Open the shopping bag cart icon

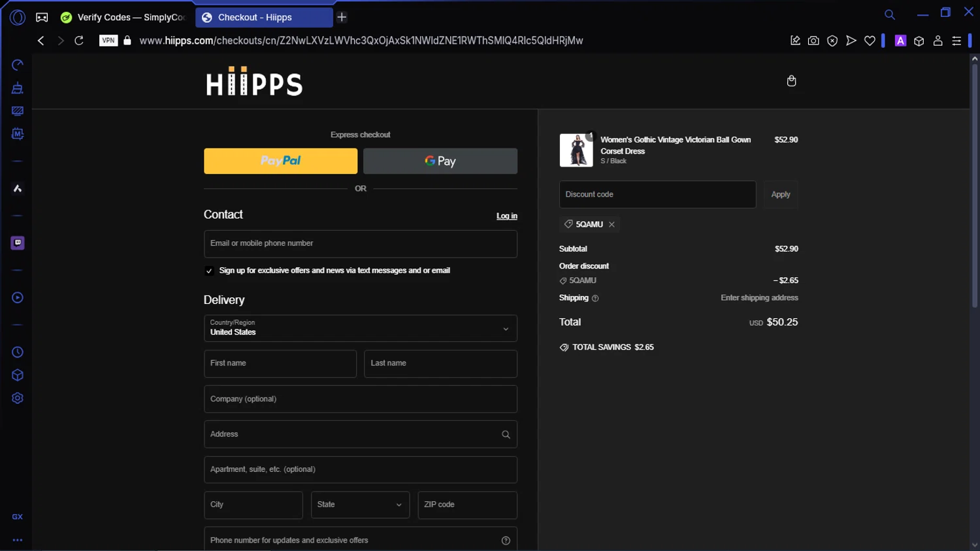pyautogui.click(x=791, y=81)
